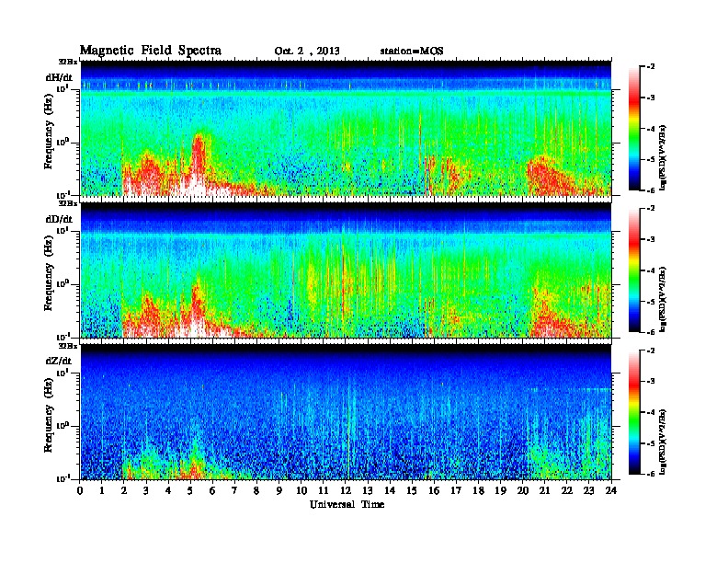The width and height of the screenshot is (728, 563).
Task: Click hour 15 on the time axis
Action: click(412, 491)
